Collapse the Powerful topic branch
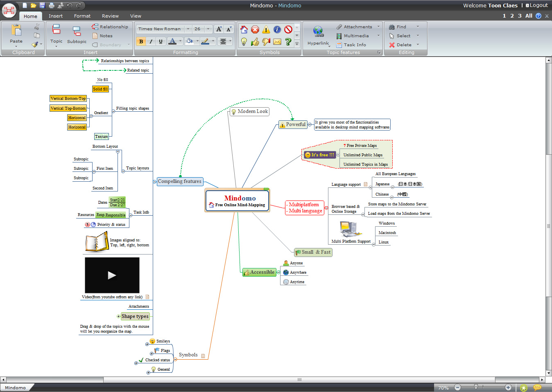The image size is (552, 392). pyautogui.click(x=310, y=124)
